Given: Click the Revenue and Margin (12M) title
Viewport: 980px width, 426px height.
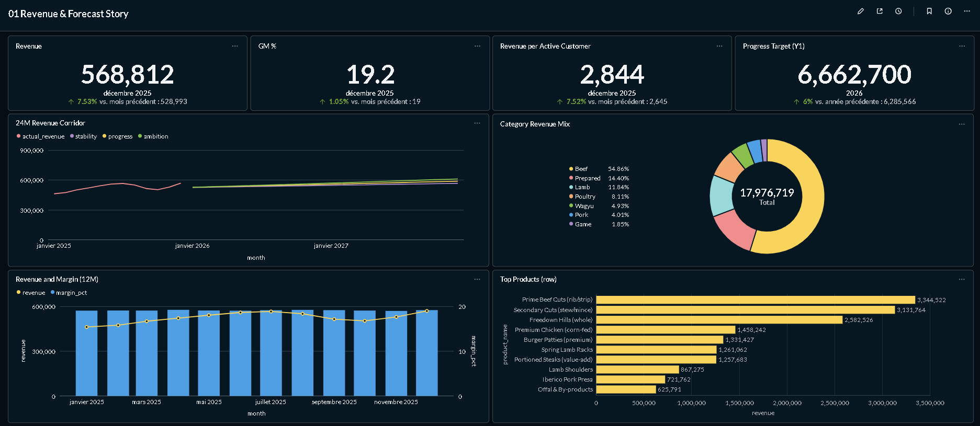Looking at the screenshot, I should point(57,280).
